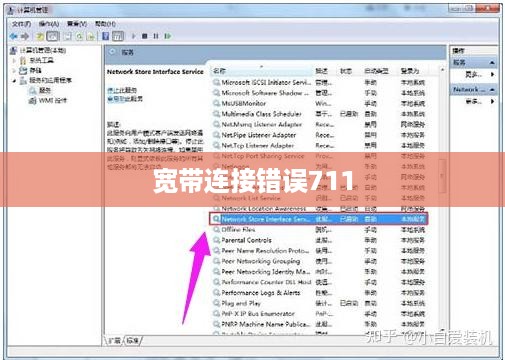Expand the 存储 tree node arrow
This screenshot has width=505, height=360.
(x=14, y=70)
